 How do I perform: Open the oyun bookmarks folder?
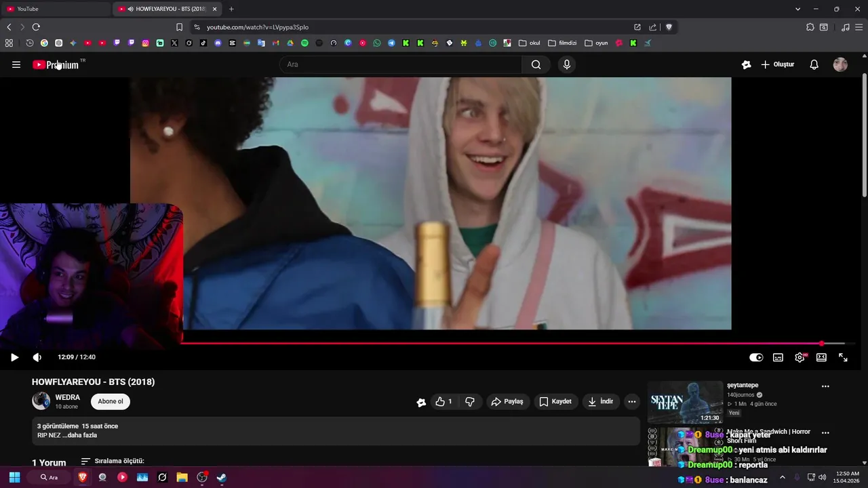tap(596, 43)
